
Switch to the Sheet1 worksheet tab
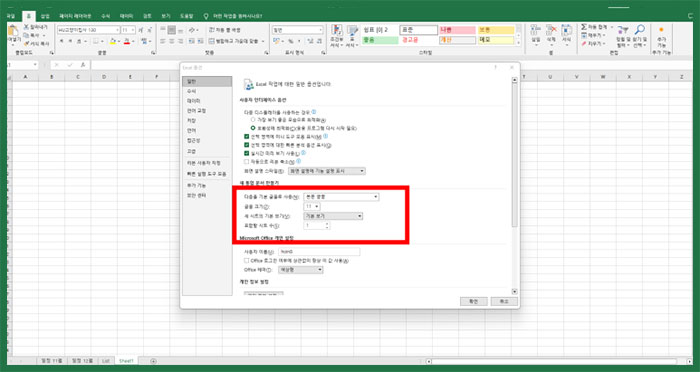[x=126, y=361]
